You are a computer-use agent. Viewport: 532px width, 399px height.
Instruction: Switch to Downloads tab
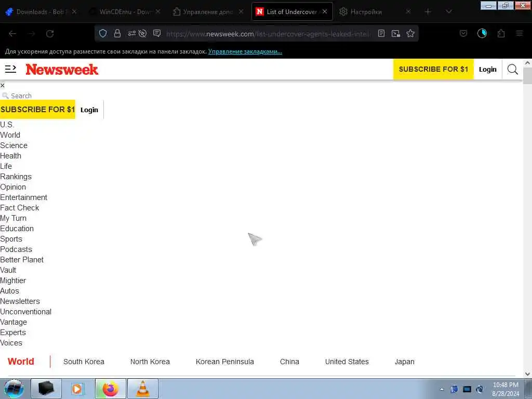42,12
